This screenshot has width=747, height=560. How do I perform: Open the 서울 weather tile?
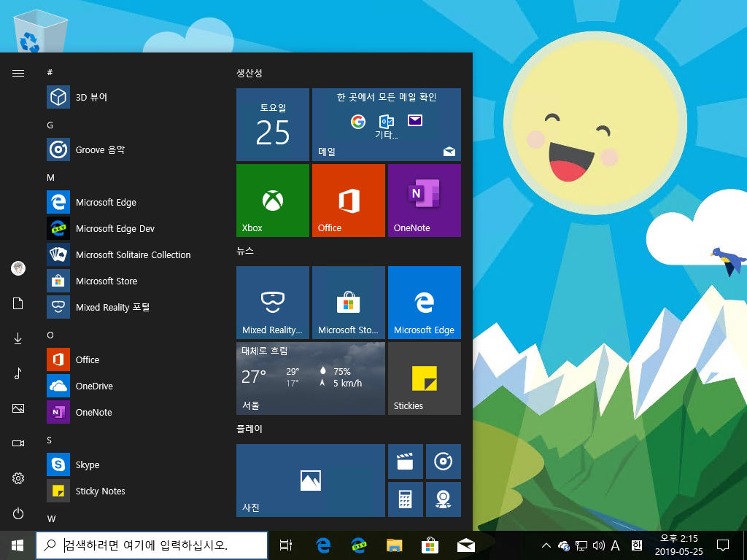pos(311,378)
